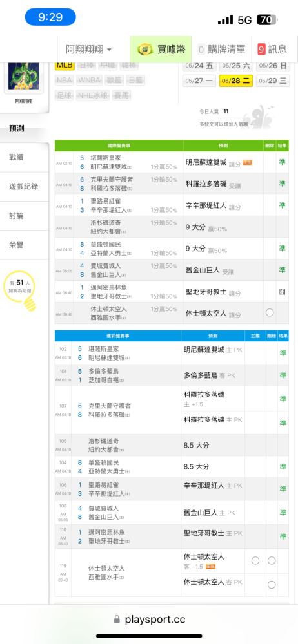Click 芝加哥白襪 team name in game 101

tap(103, 379)
